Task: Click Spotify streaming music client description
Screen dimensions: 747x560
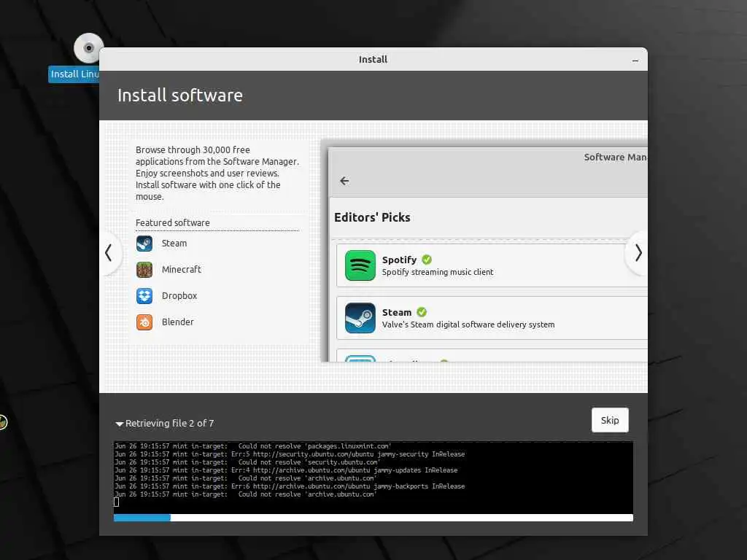Action: (x=438, y=272)
